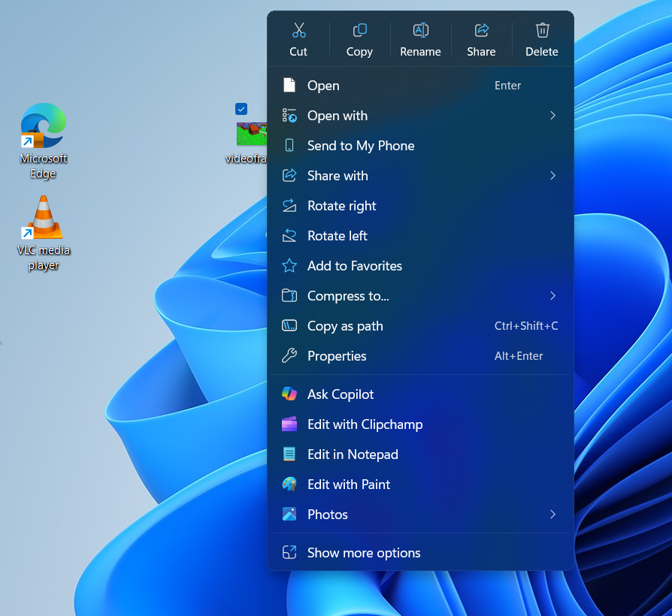Click the Copy icon at the top

(x=359, y=30)
